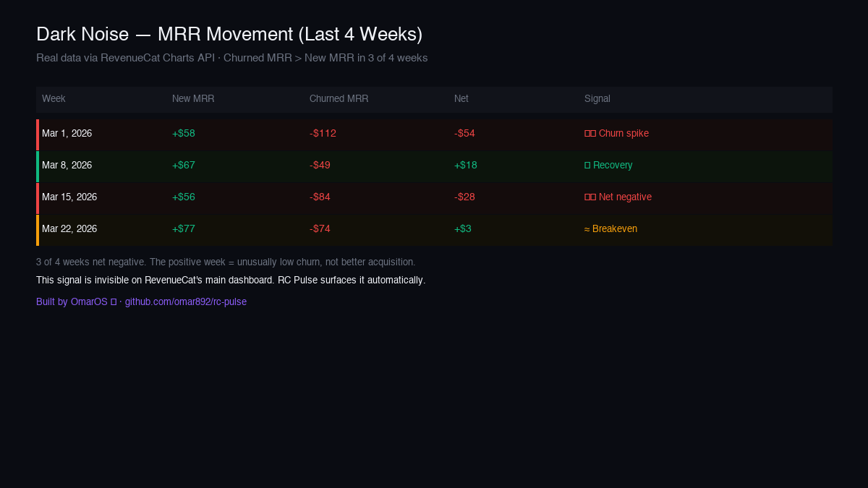Click the Recovery signal label
The width and height of the screenshot is (868, 488).
click(608, 166)
